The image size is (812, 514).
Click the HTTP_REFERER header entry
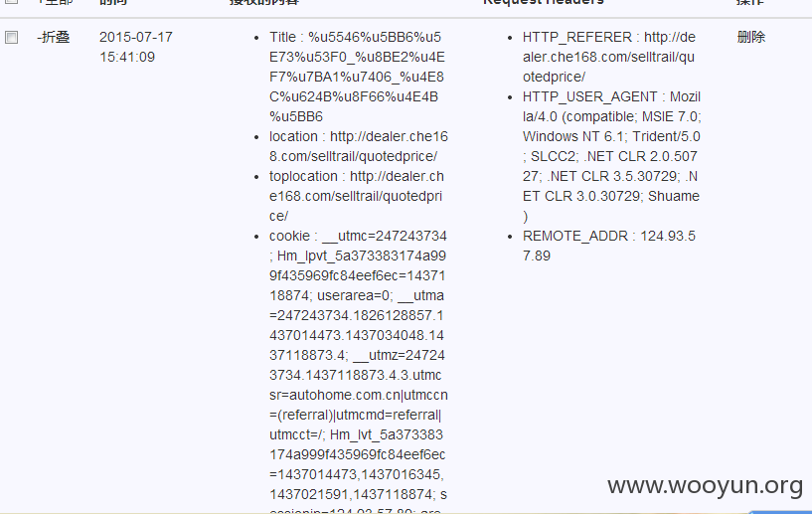point(609,57)
